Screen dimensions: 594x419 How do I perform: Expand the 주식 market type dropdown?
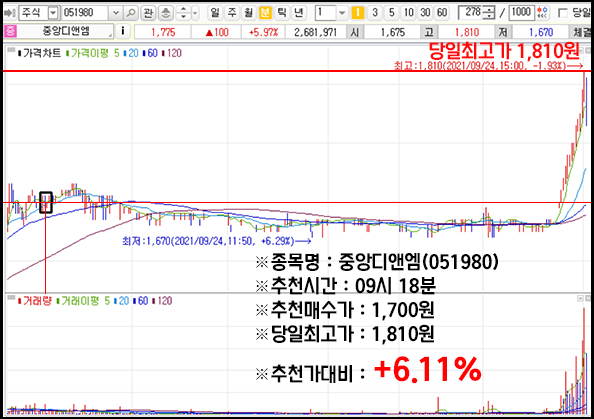coord(53,13)
